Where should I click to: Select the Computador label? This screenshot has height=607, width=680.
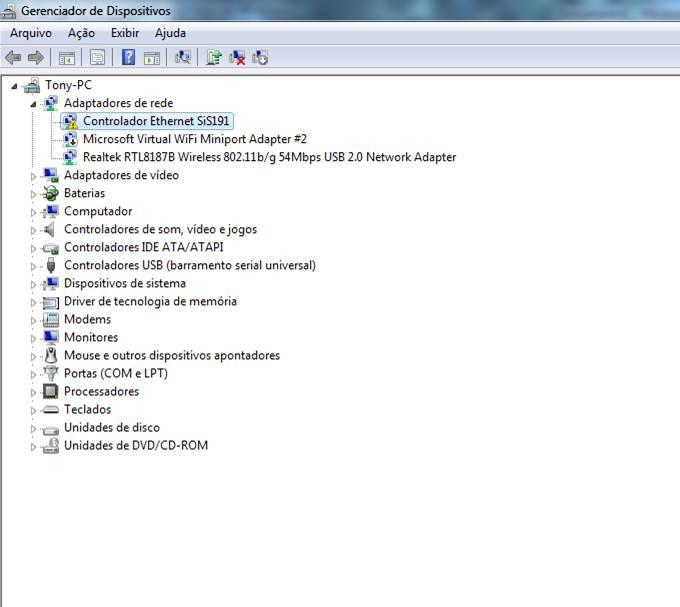click(98, 211)
